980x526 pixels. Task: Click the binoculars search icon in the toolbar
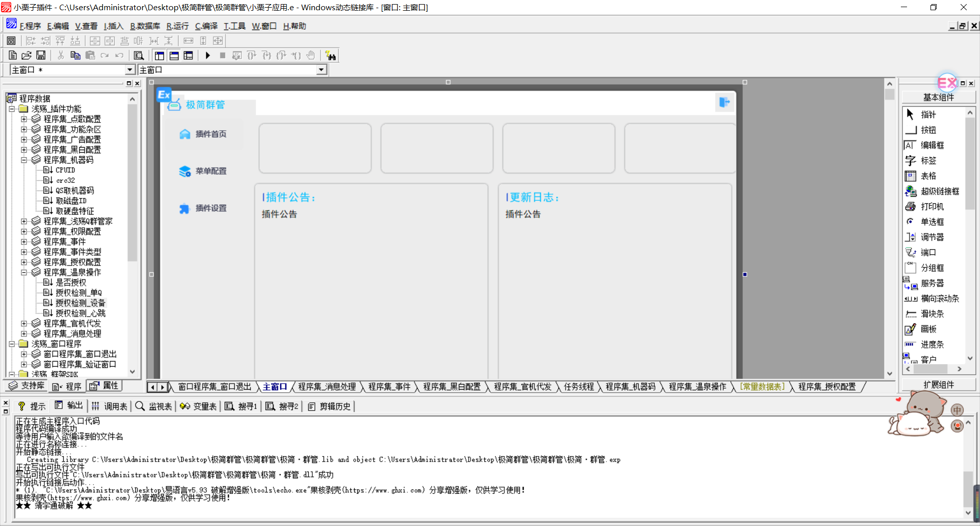(x=330, y=56)
